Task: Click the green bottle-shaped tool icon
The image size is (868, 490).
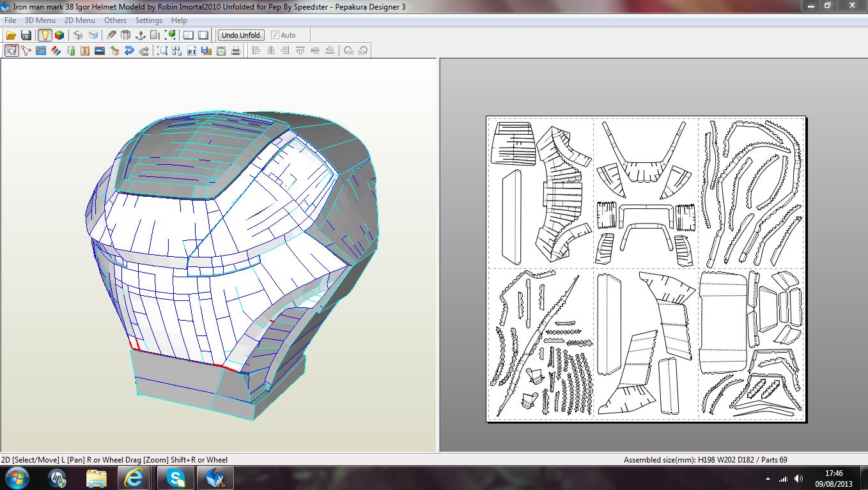Action: coord(70,50)
